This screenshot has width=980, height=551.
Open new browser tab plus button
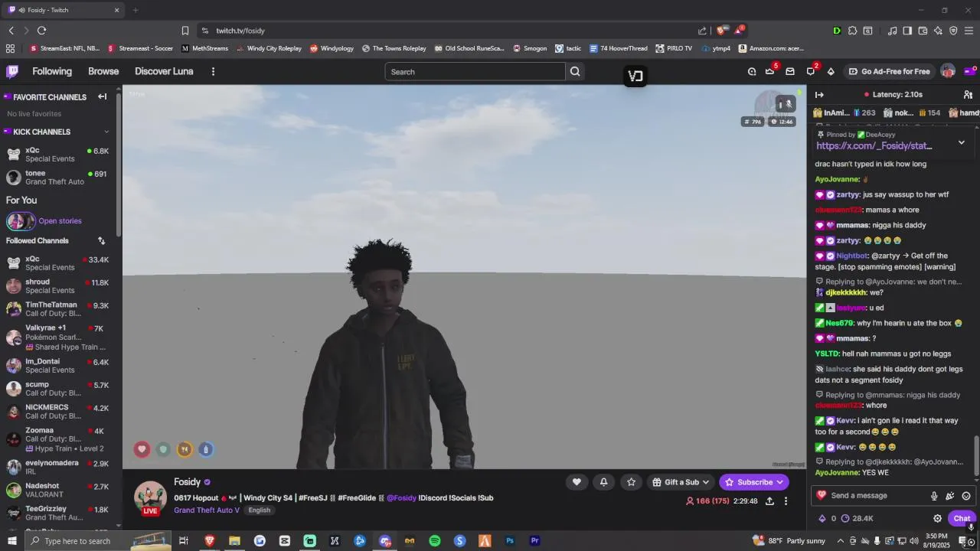[136, 10]
